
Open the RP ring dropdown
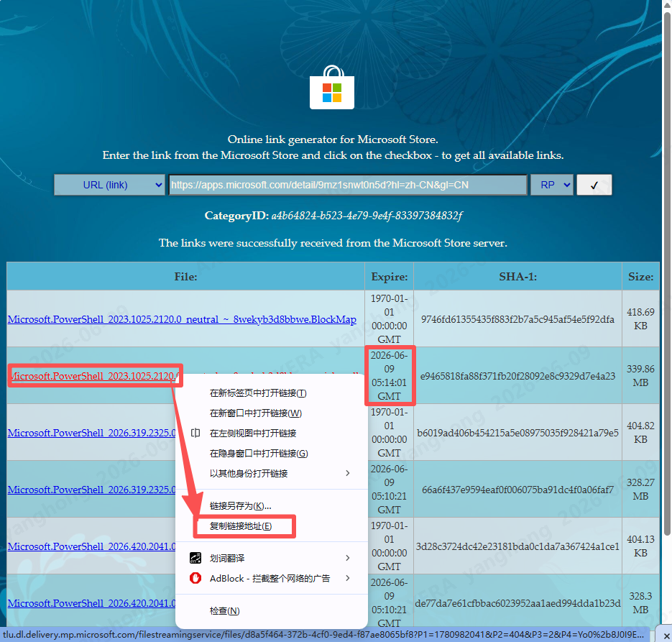pos(551,185)
